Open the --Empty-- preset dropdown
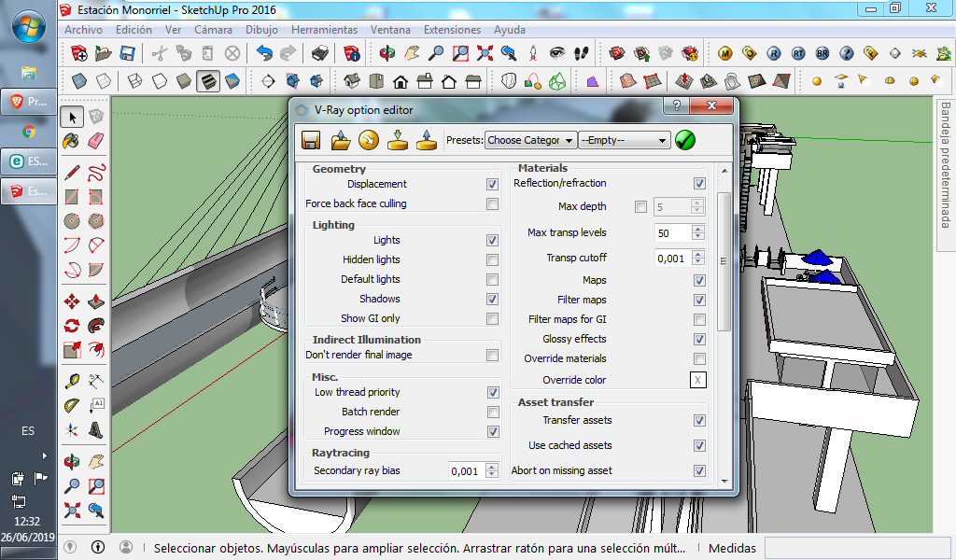 coord(625,140)
